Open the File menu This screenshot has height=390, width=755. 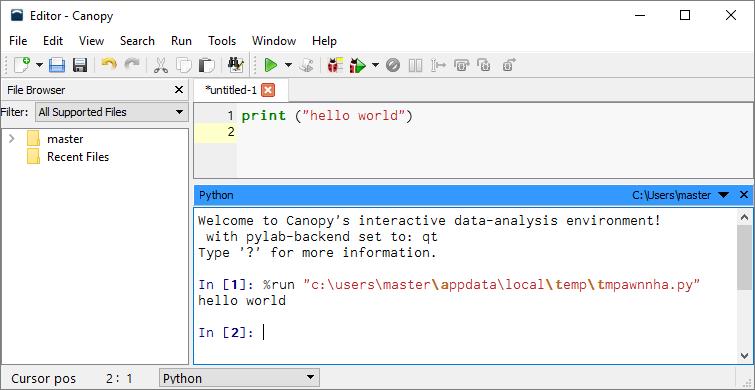click(x=18, y=41)
